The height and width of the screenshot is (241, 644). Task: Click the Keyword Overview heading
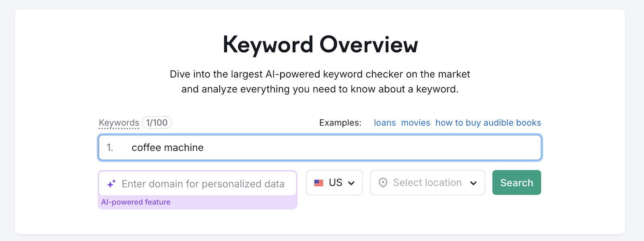[x=320, y=44]
